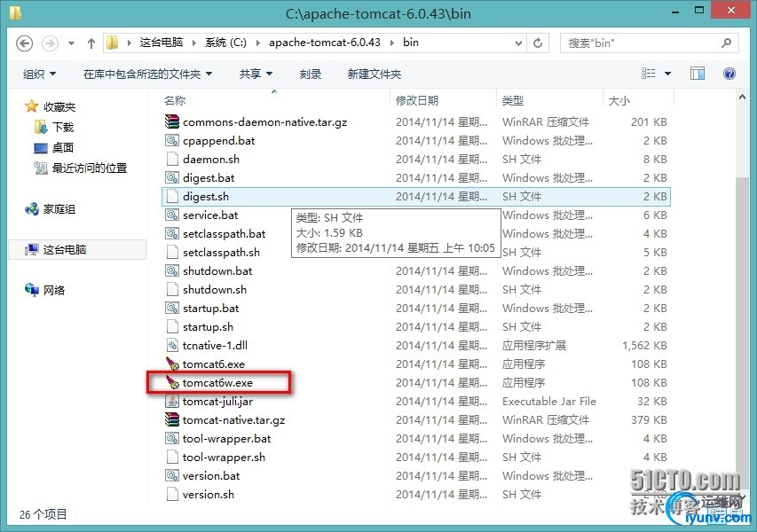
Task: Open view options dropdown arrow
Action: (667, 74)
